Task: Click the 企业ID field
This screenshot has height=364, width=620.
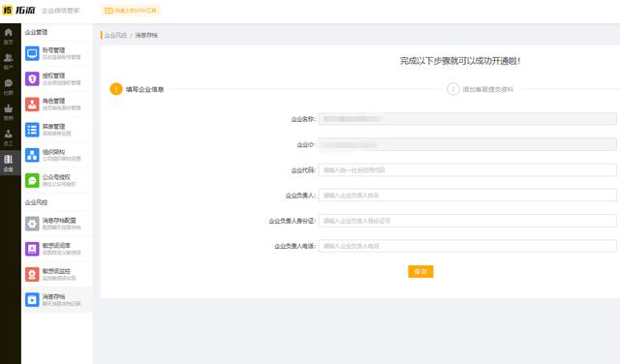Action: (x=467, y=144)
